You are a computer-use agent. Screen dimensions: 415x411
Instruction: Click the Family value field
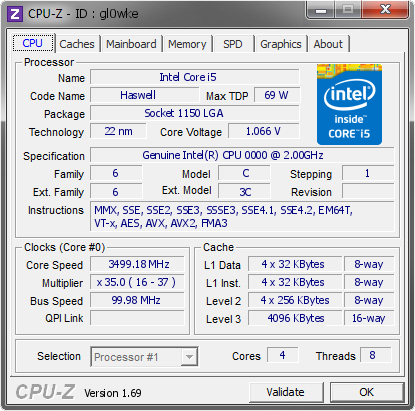pyautogui.click(x=116, y=173)
